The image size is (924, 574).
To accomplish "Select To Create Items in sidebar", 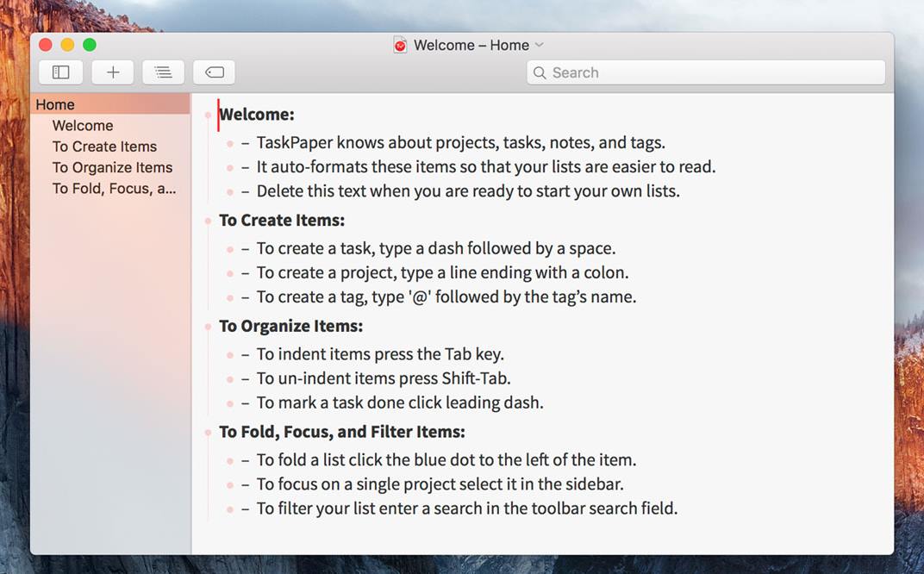I will point(105,147).
